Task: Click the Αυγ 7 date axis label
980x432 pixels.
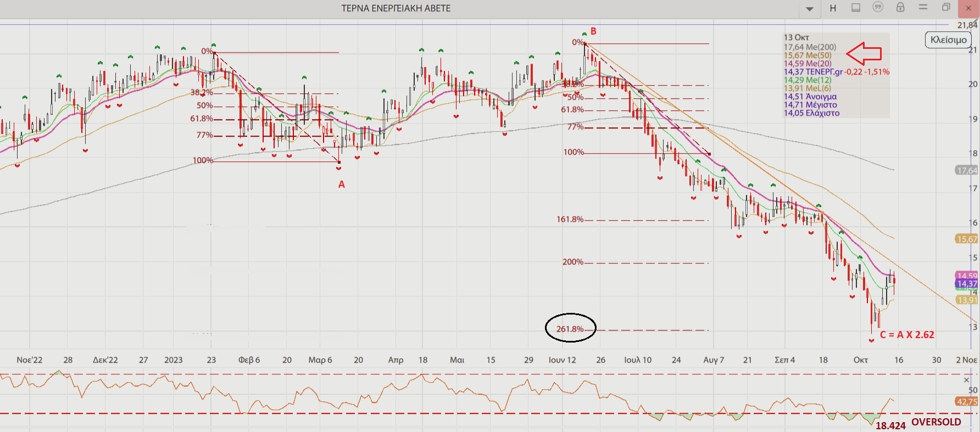Action: 714,360
